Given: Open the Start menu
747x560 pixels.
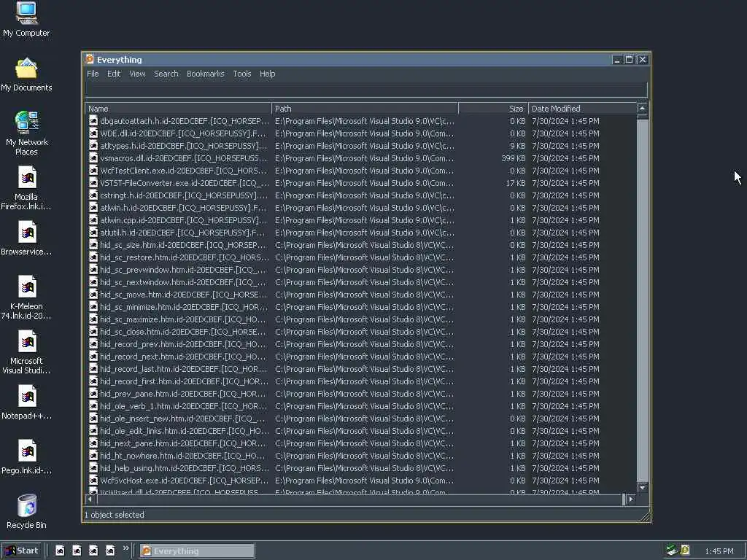Looking at the screenshot, I should click(22, 551).
